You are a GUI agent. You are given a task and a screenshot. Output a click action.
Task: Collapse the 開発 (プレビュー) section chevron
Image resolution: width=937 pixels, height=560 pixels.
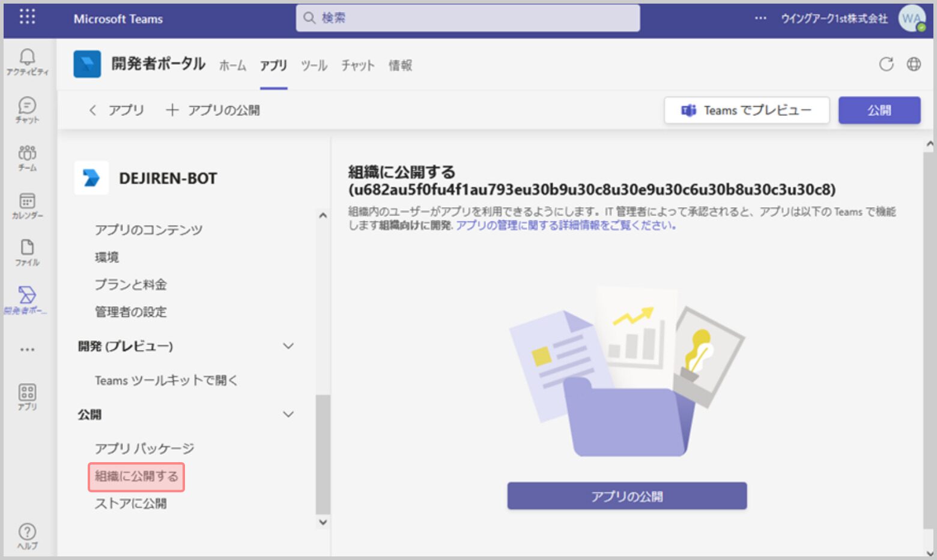[x=288, y=346]
